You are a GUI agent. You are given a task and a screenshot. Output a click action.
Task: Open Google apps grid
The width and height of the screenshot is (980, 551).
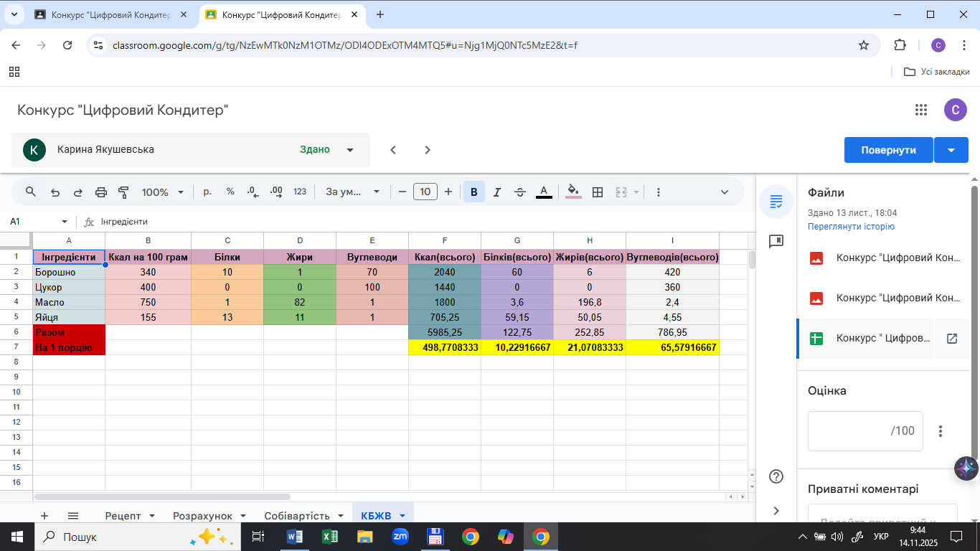coord(921,110)
